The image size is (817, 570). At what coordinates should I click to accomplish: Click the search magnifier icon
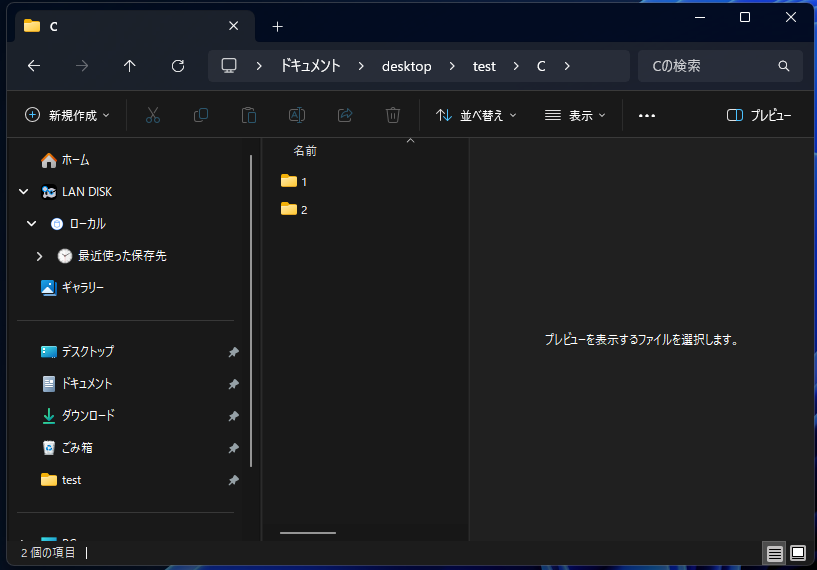pos(784,66)
